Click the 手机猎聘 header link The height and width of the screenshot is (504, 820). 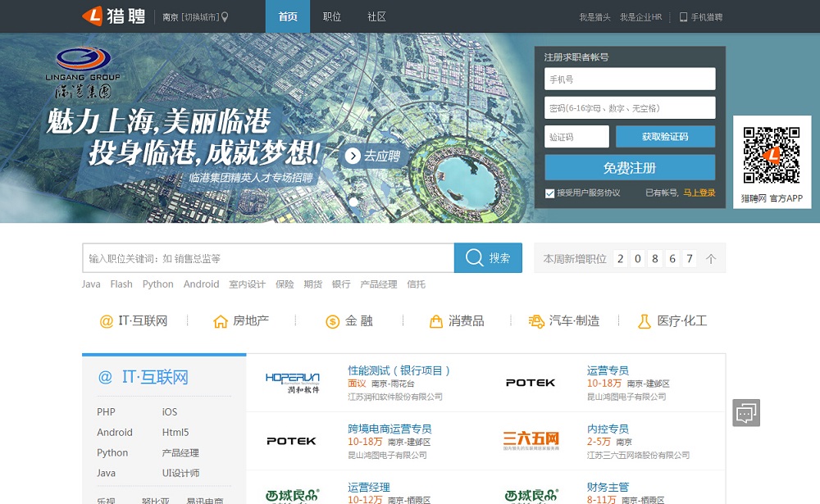pos(707,17)
